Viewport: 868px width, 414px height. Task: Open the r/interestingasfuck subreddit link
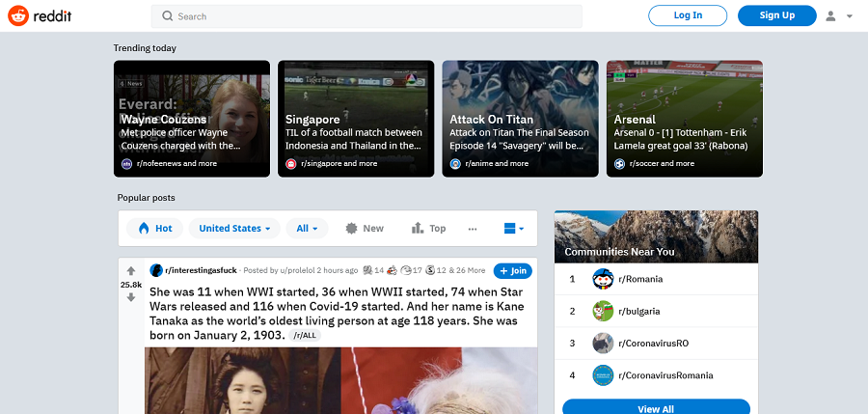(x=201, y=270)
